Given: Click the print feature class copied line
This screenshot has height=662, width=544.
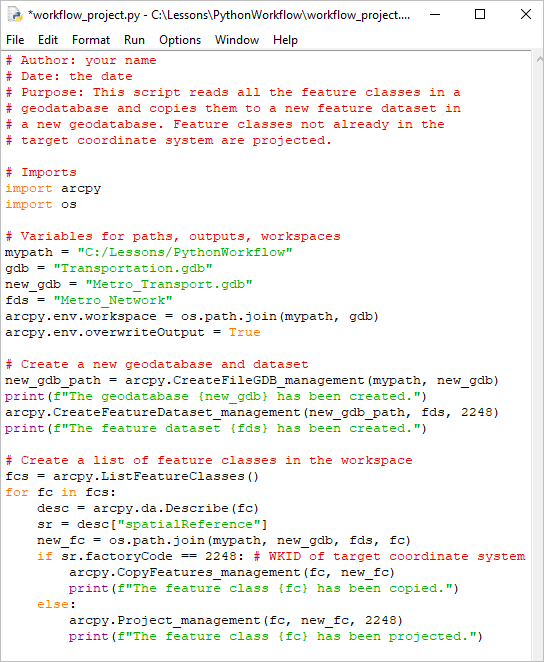Looking at the screenshot, I should point(264,589).
